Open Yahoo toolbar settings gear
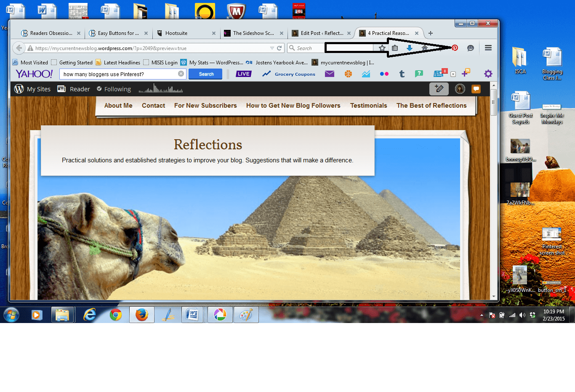 [488, 74]
